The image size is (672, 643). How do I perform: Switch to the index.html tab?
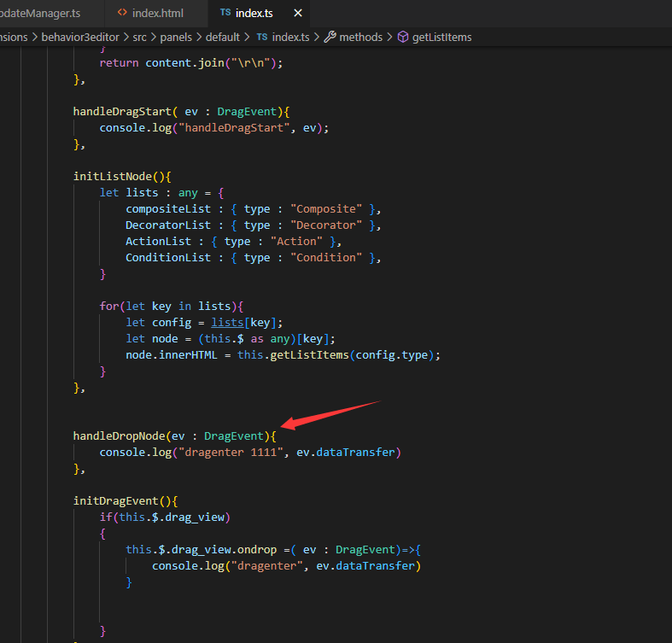pos(156,14)
